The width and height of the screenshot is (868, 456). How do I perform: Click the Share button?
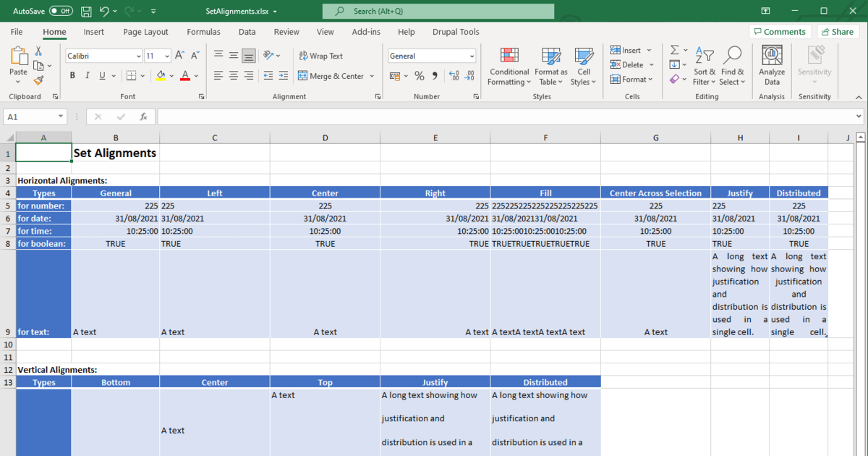pos(837,32)
